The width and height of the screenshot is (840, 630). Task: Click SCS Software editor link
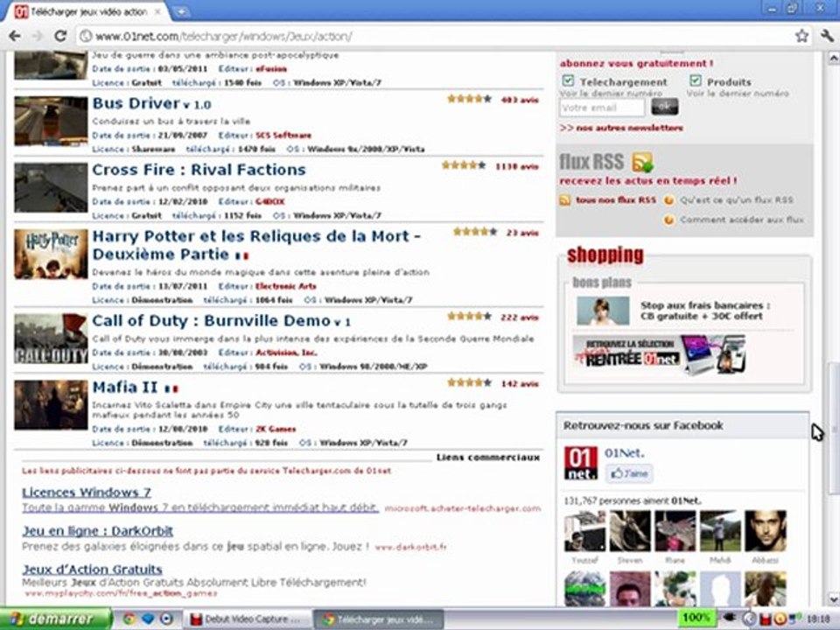click(x=283, y=136)
